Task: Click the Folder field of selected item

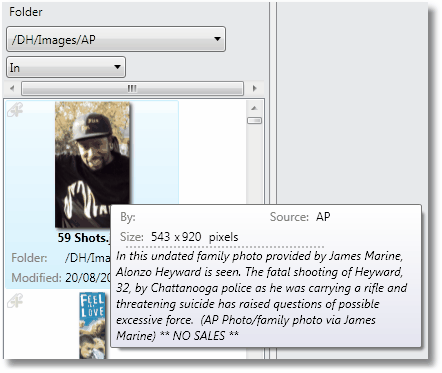Action: (61, 258)
